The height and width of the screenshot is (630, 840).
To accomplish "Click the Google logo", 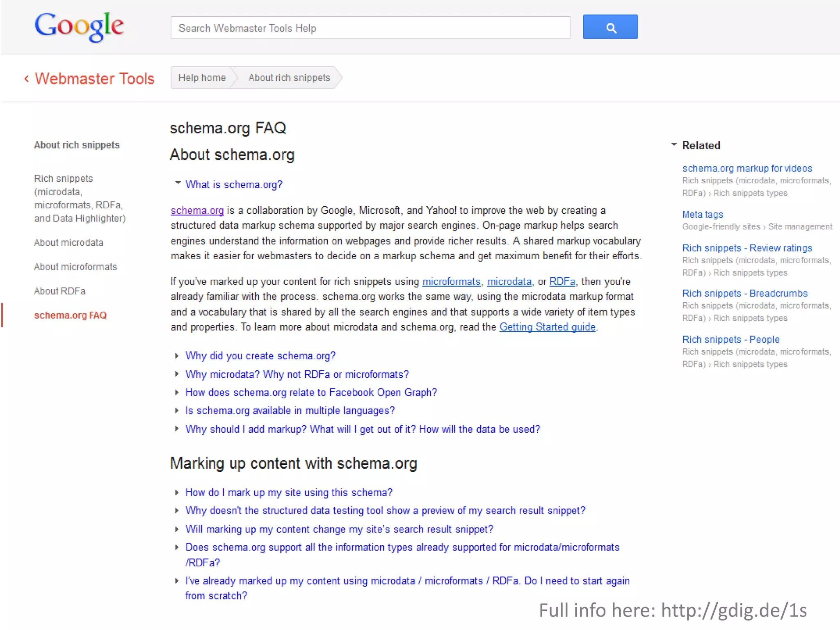I will point(79,26).
